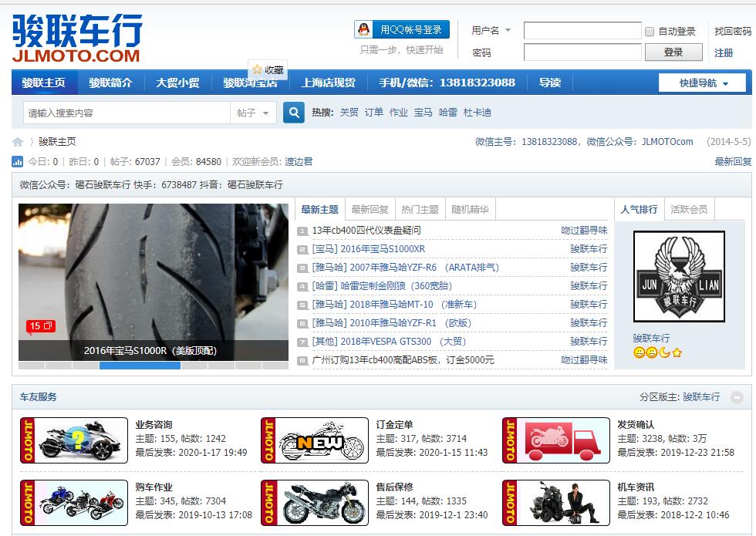The image size is (756, 536).
Task: Click the magnifier search button
Action: coord(294,113)
